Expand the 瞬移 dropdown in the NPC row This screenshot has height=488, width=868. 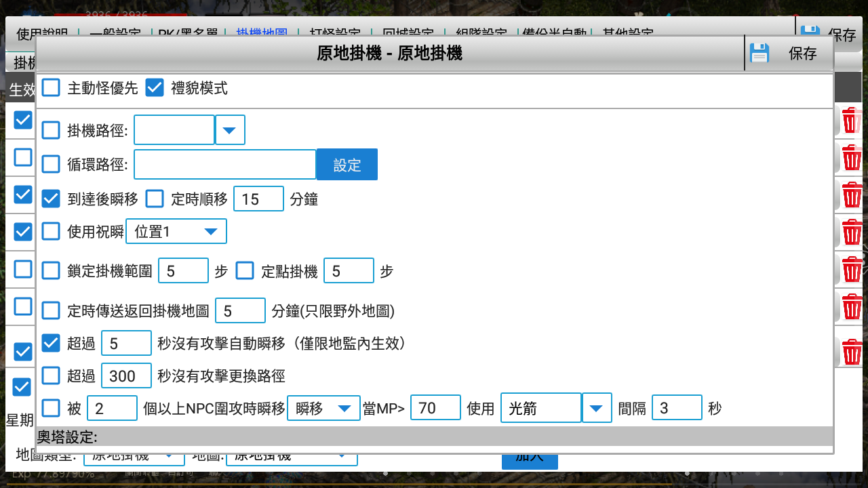[x=324, y=409]
